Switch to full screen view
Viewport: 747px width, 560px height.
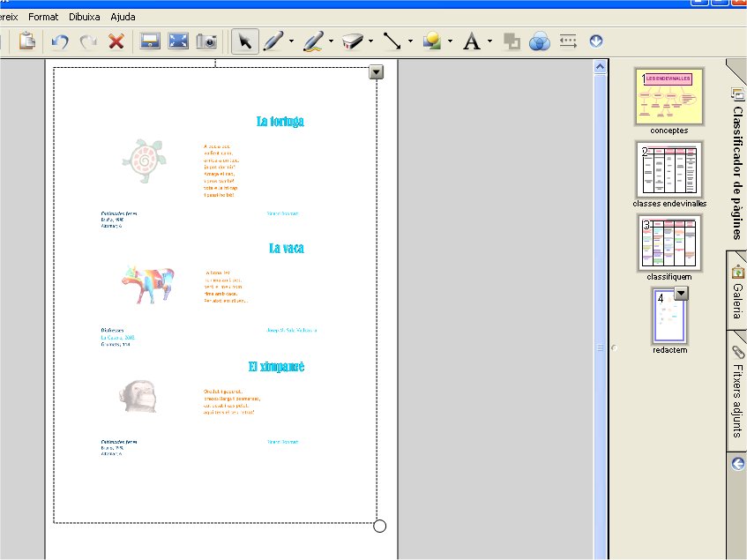177,41
